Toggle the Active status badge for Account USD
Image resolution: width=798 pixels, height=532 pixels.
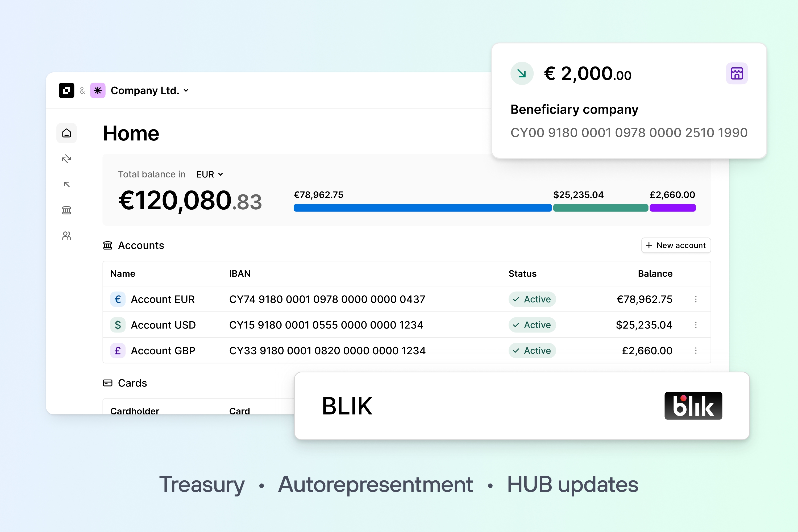532,325
